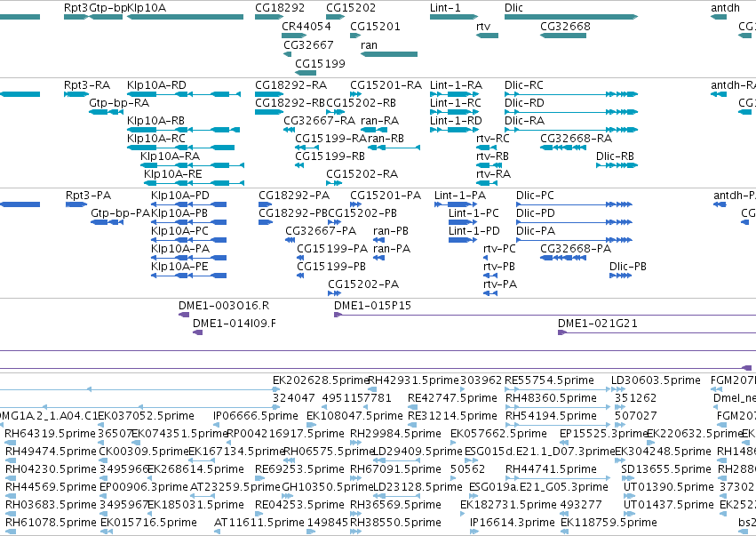Screen dimensions: 756x536
Task: Select protein ran-PB label
Action: [391, 231]
